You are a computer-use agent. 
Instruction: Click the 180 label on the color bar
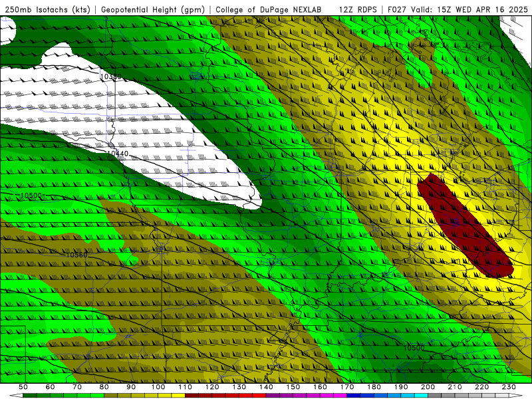click(x=374, y=387)
